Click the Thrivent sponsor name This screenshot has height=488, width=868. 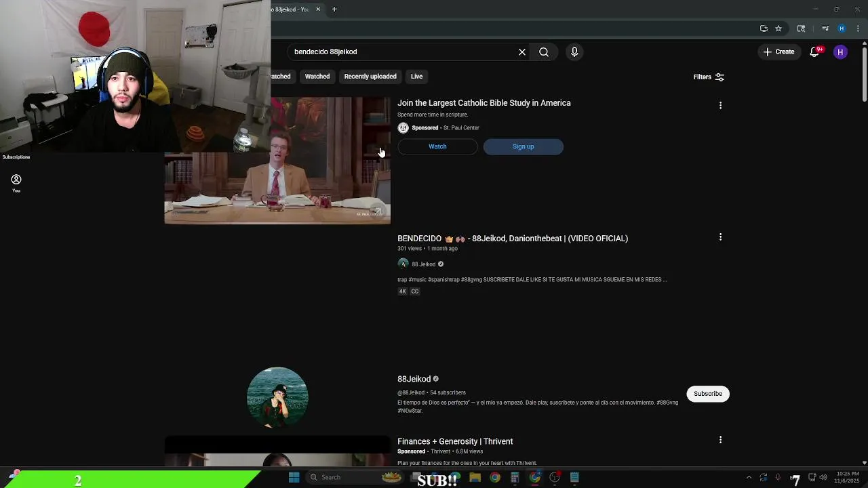tap(440, 451)
